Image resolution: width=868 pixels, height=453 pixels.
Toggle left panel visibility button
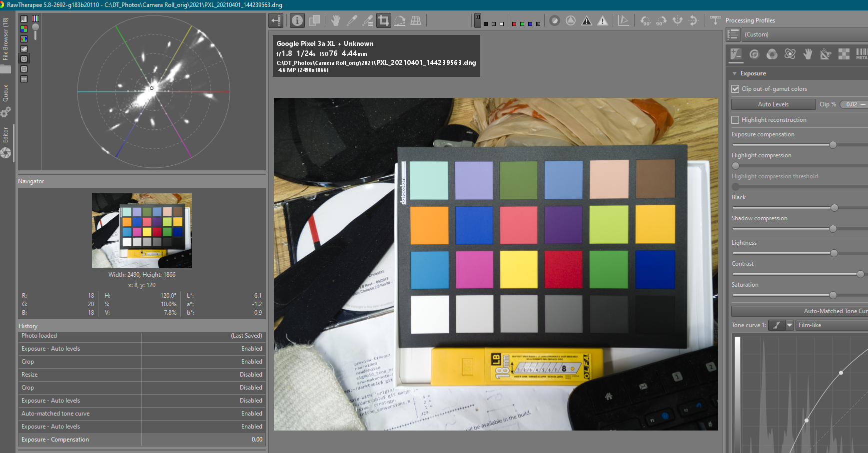tap(276, 20)
